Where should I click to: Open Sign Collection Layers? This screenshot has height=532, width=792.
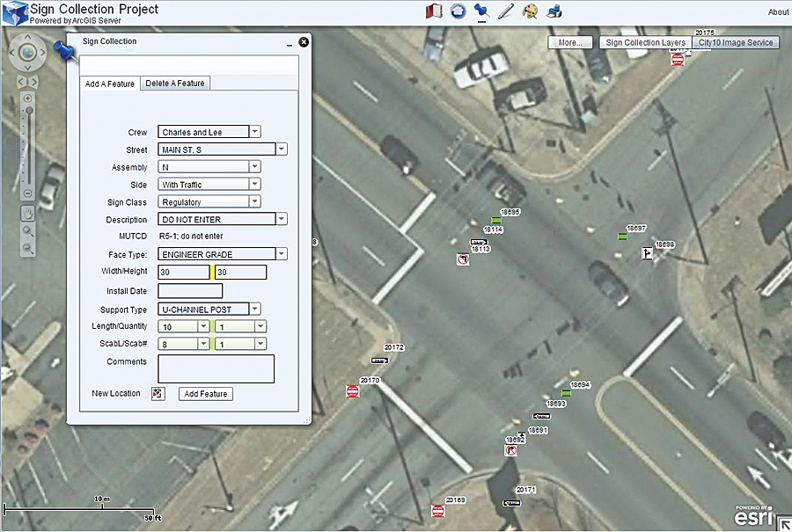[x=643, y=41]
